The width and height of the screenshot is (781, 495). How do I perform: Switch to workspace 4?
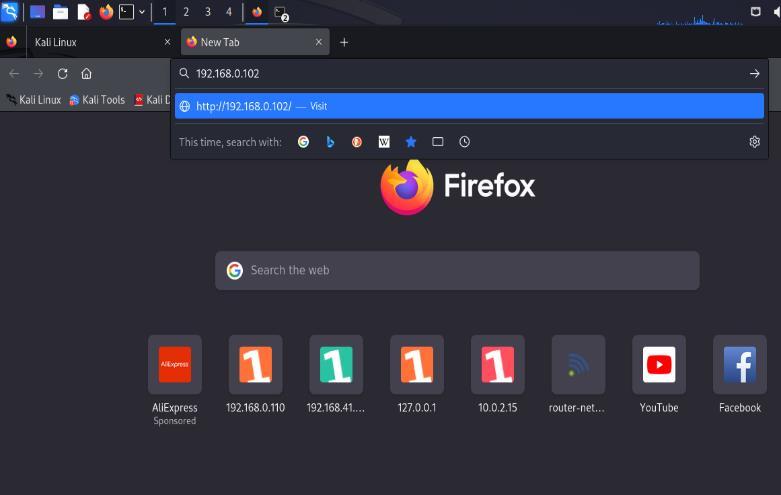[x=229, y=12]
